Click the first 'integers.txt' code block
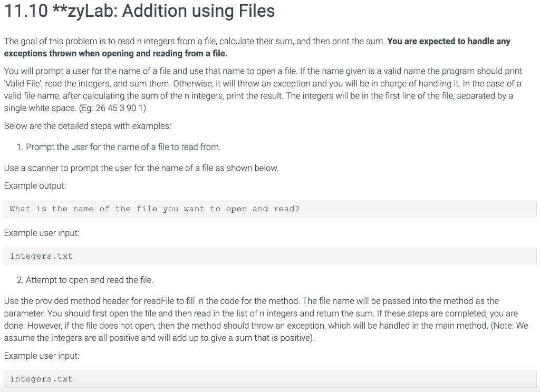Screen dimensions: 540x392 coord(270,257)
